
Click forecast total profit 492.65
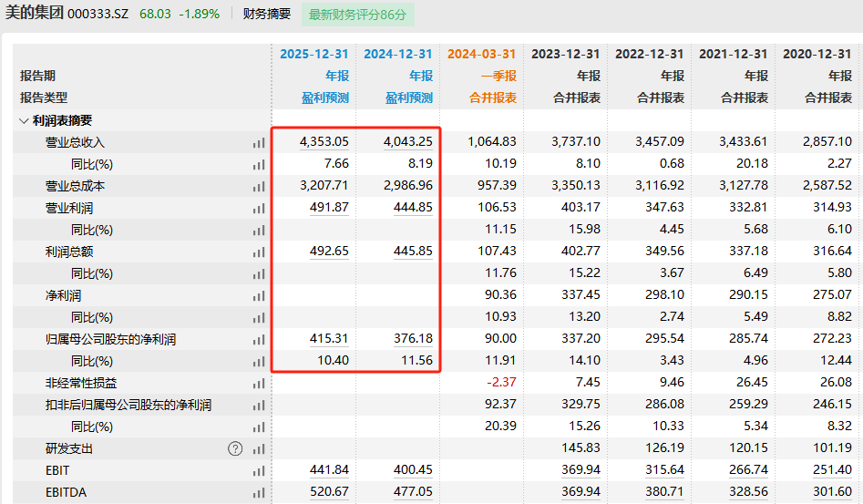329,251
